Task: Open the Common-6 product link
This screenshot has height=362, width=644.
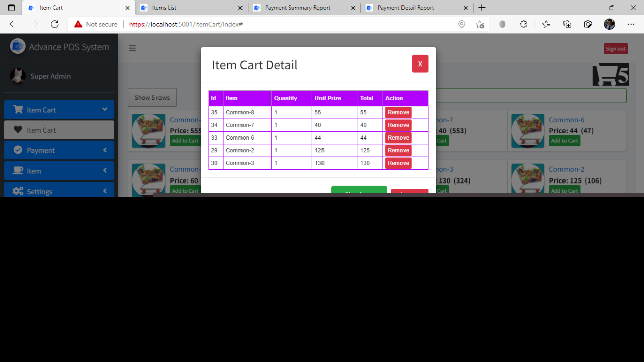Action: coord(567,120)
